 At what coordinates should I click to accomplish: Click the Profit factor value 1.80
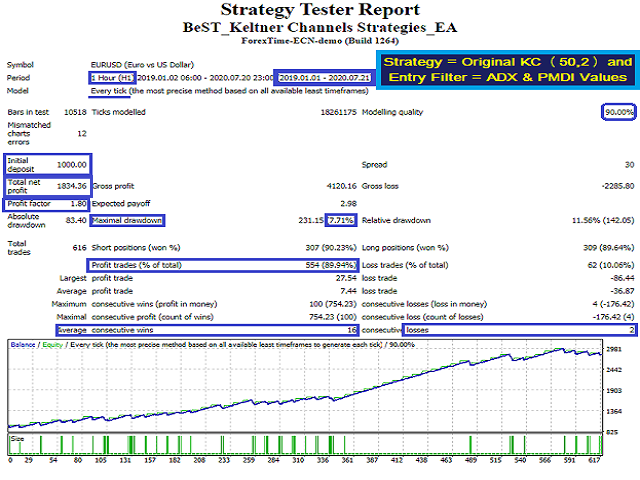tap(78, 204)
